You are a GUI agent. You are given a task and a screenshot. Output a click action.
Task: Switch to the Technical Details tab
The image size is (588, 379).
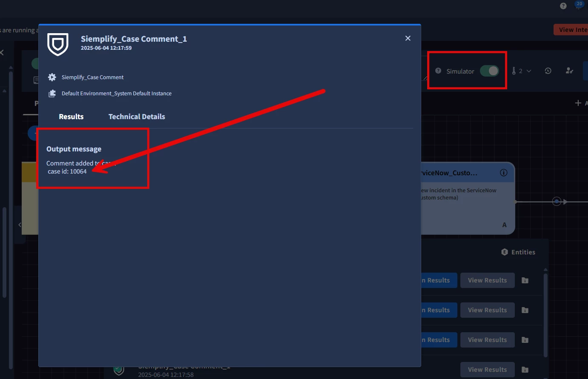click(137, 117)
